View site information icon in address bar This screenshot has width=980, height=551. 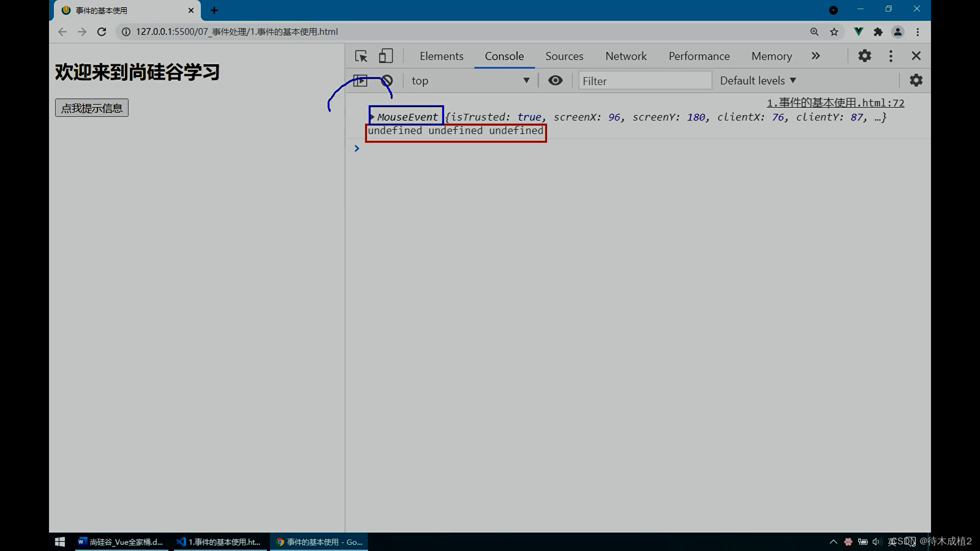126,32
